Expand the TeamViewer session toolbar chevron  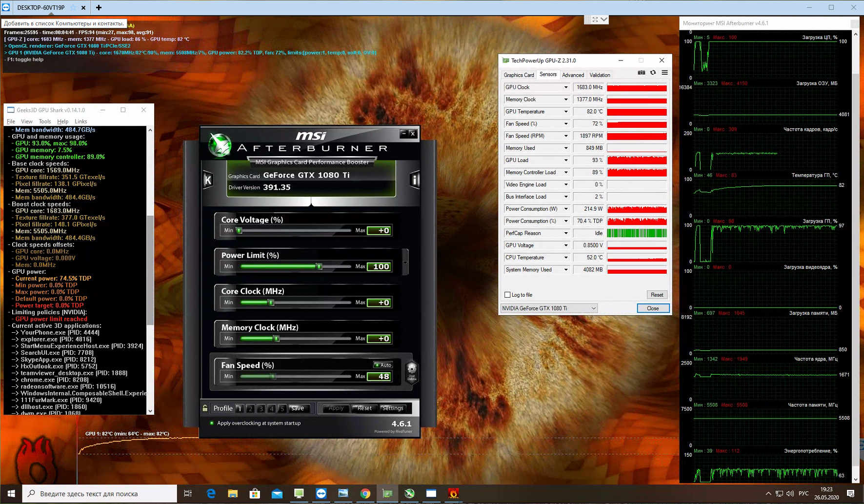[x=604, y=20]
